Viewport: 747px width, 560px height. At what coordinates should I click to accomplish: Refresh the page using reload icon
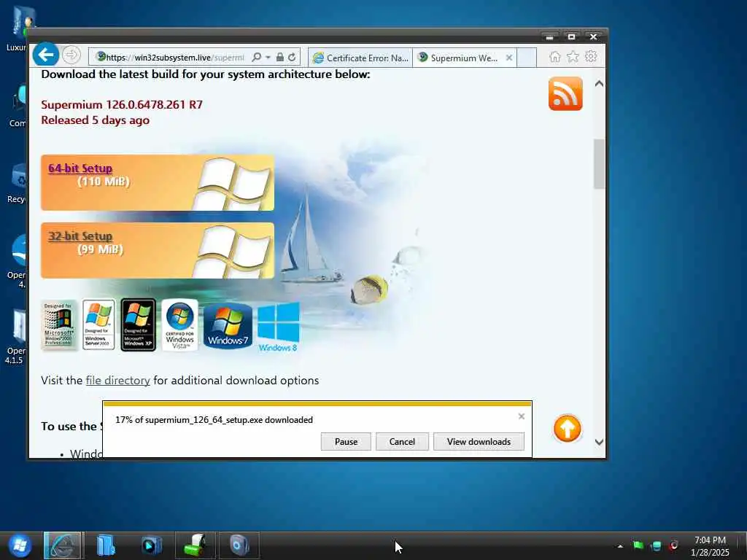tap(292, 57)
